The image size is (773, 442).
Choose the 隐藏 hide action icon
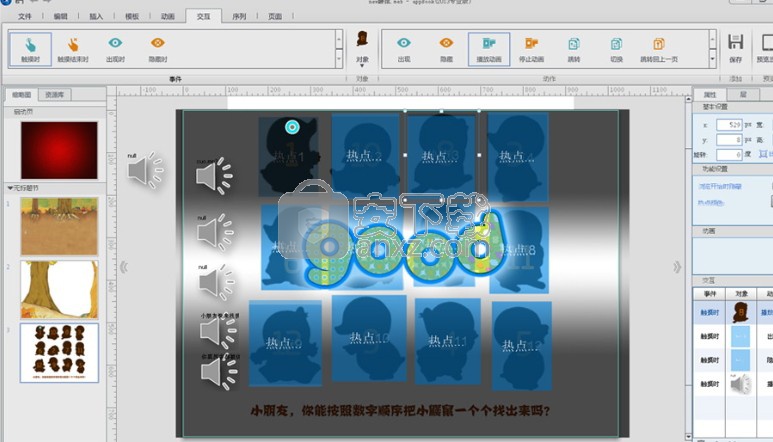(446, 49)
